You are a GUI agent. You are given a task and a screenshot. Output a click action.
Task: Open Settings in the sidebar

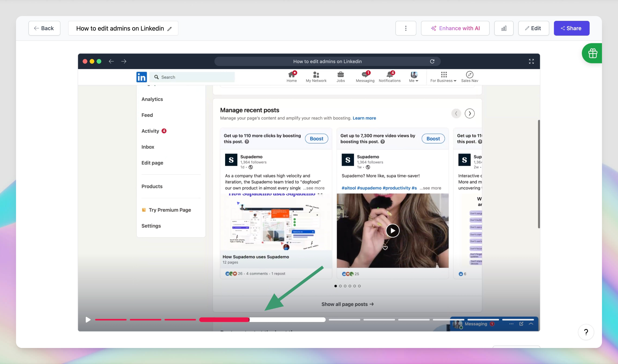pos(151,226)
